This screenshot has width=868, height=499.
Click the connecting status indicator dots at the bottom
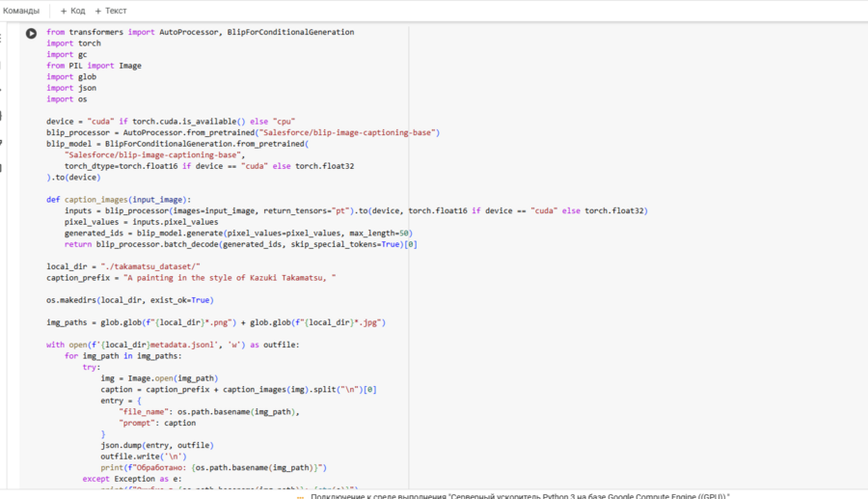300,496
